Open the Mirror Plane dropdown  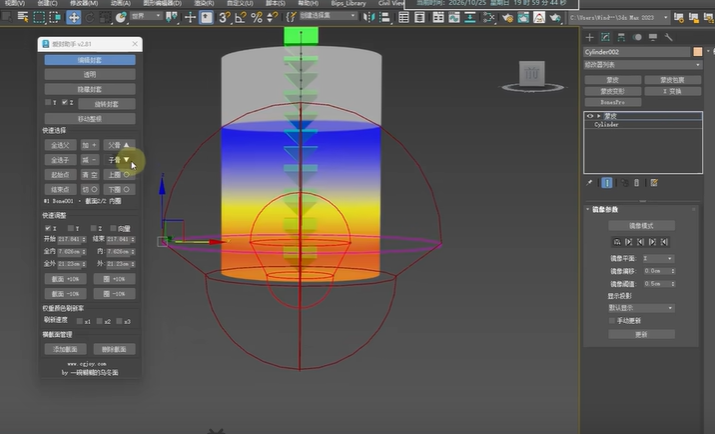pyautogui.click(x=658, y=258)
